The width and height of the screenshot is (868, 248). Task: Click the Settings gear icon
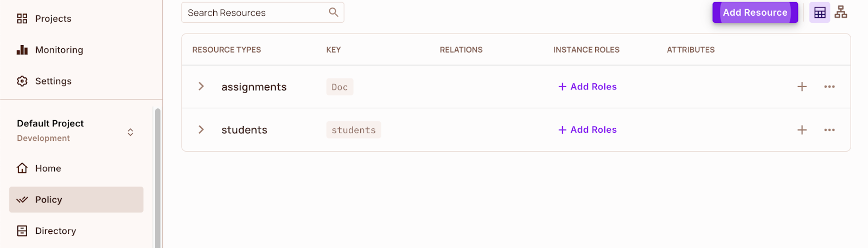22,81
